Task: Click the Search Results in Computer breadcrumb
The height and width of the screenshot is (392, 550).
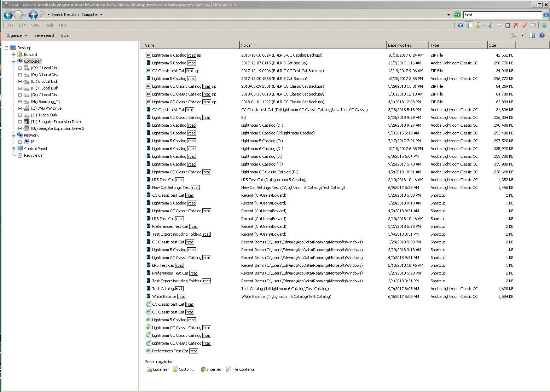Action: [75, 15]
